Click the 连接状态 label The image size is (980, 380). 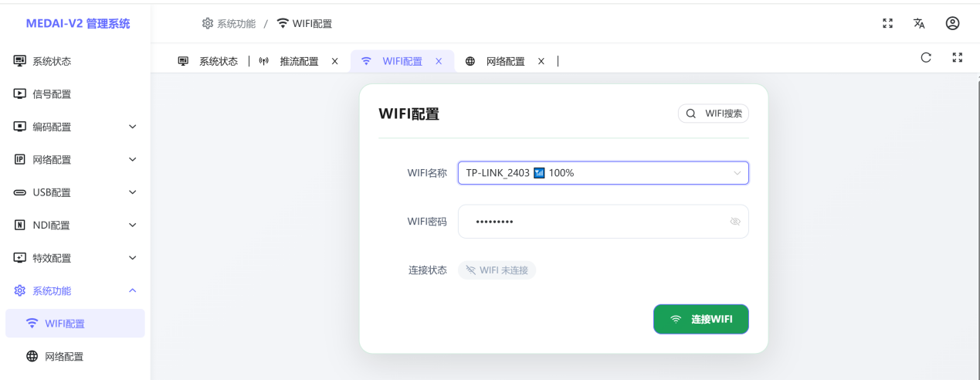coord(428,270)
